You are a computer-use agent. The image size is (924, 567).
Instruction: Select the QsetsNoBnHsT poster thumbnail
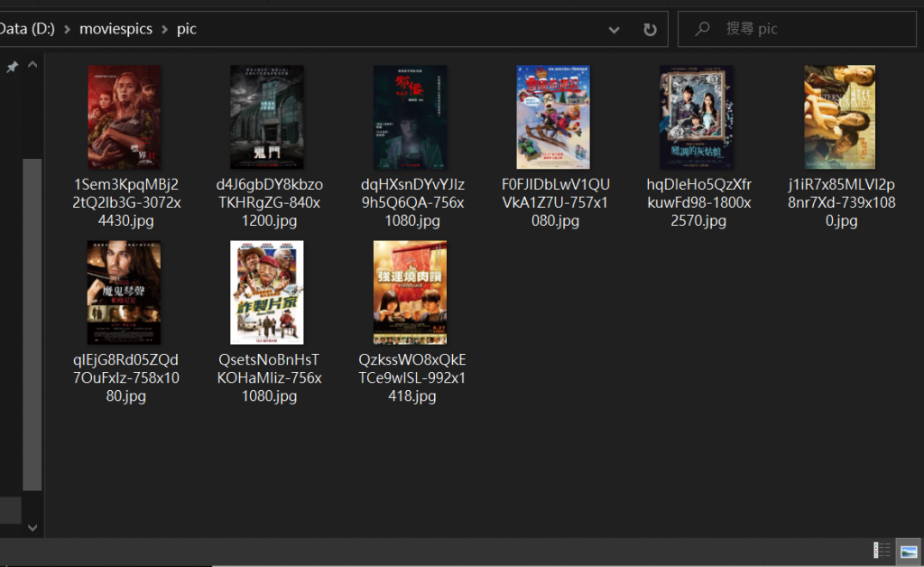click(267, 293)
